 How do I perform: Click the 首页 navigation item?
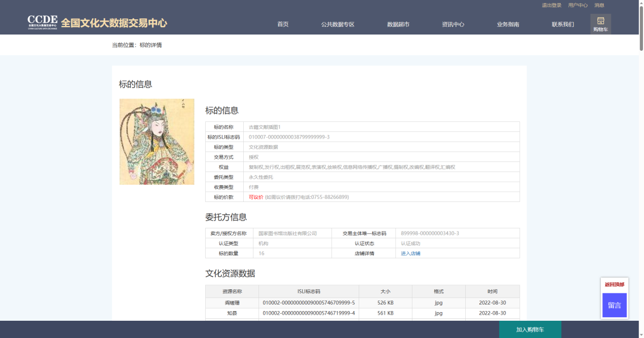(x=283, y=24)
